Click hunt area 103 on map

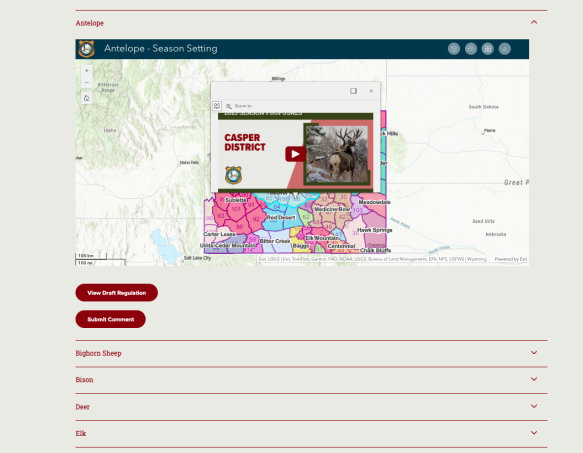point(358,211)
